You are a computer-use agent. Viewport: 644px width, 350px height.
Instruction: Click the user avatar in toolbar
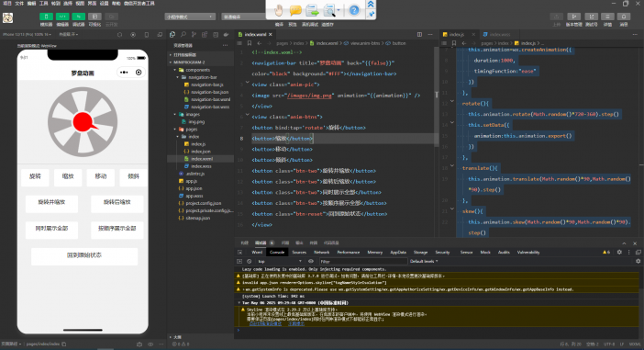click(x=8, y=17)
